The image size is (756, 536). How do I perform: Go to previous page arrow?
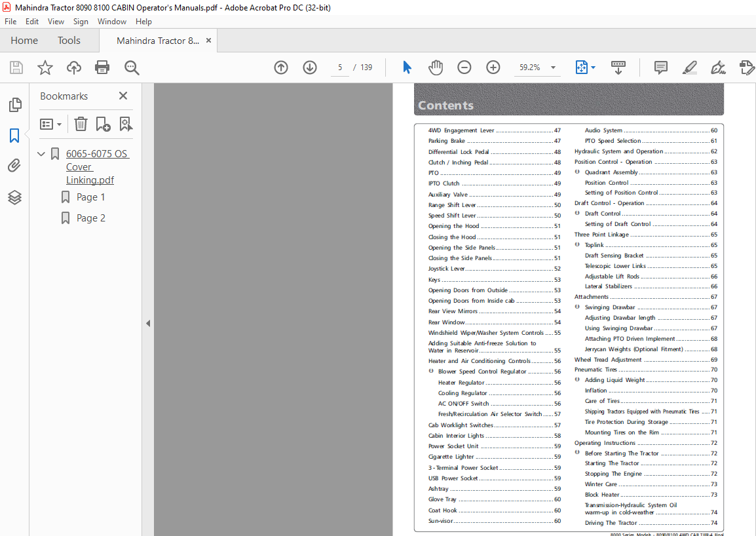point(281,67)
